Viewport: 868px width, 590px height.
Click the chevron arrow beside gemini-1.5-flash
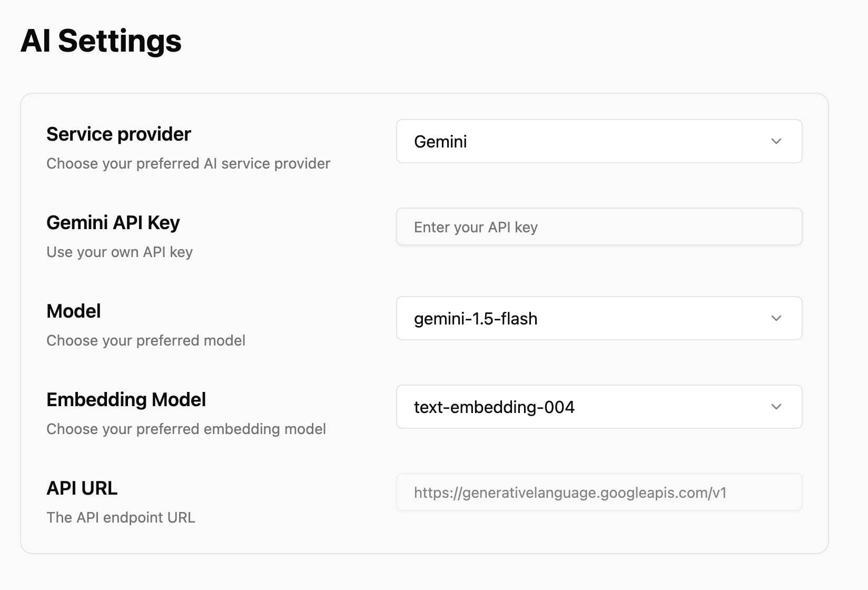tap(776, 318)
